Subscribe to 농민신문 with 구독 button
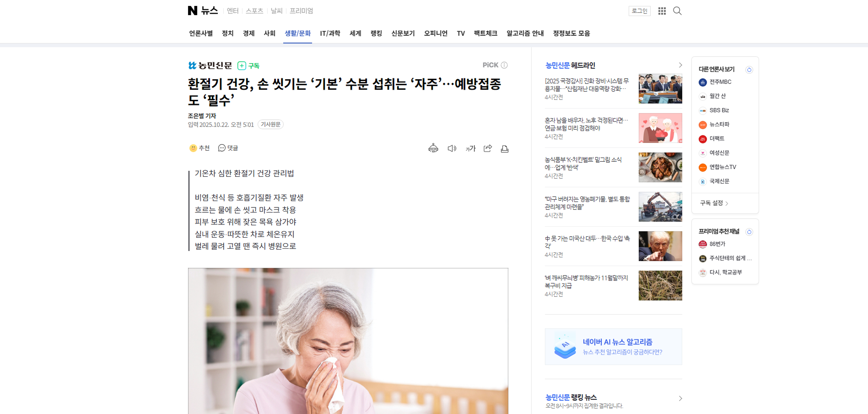This screenshot has height=414, width=868. point(248,65)
